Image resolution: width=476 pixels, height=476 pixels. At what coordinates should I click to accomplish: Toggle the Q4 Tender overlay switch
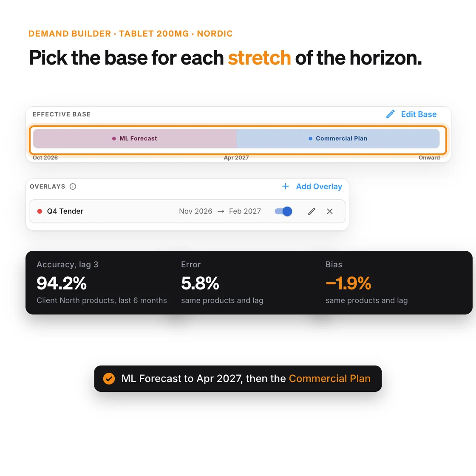coord(283,211)
